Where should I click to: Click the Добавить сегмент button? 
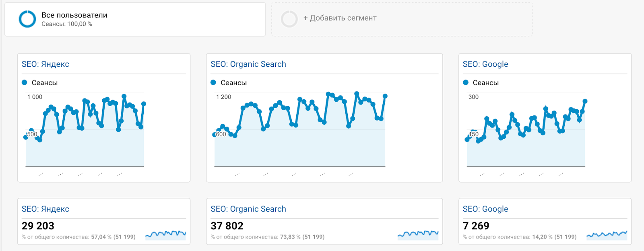(x=339, y=18)
